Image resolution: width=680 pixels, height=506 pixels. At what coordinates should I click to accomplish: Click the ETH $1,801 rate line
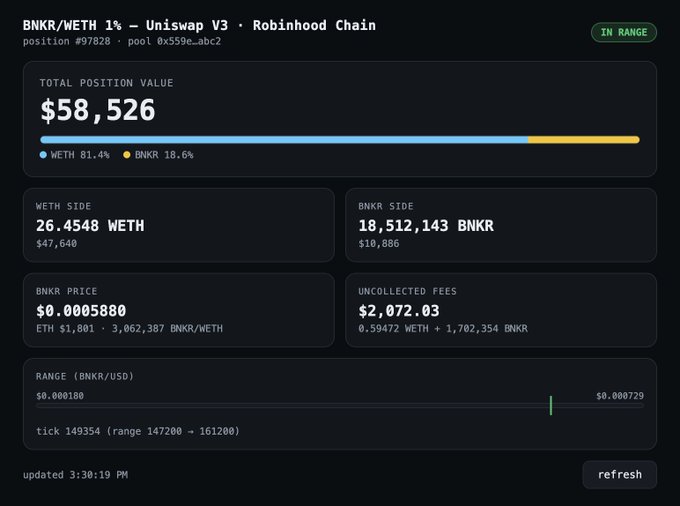129,328
